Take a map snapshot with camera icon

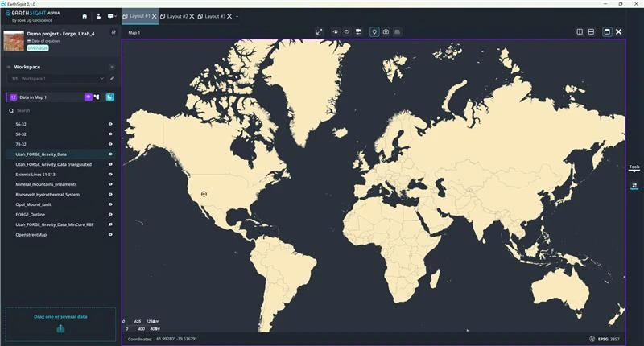(x=386, y=31)
